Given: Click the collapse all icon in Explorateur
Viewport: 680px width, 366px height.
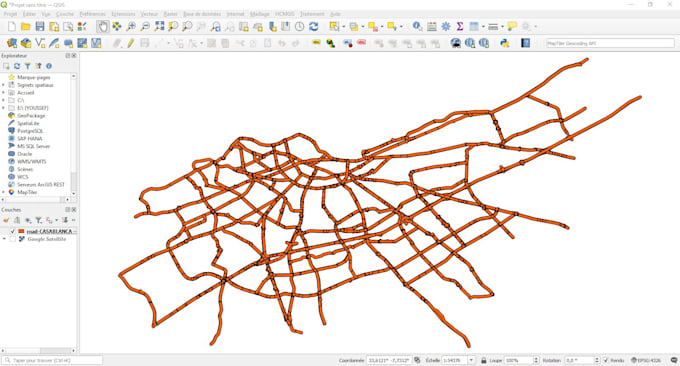Looking at the screenshot, I should (38, 66).
